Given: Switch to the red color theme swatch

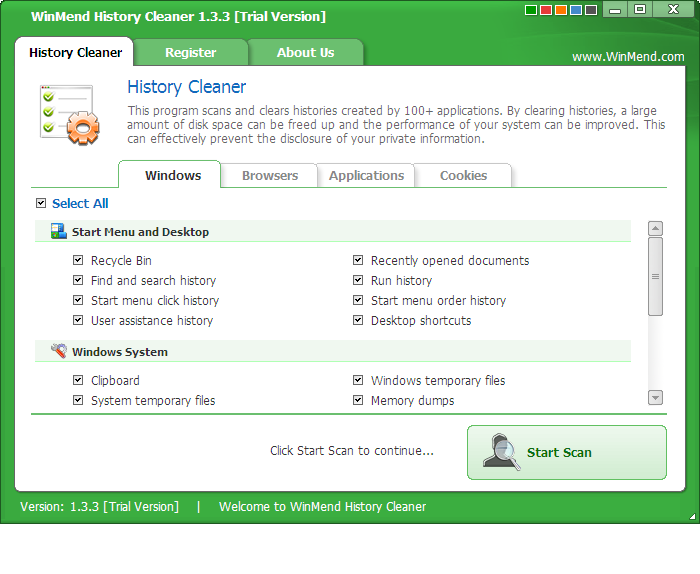Looking at the screenshot, I should point(546,11).
